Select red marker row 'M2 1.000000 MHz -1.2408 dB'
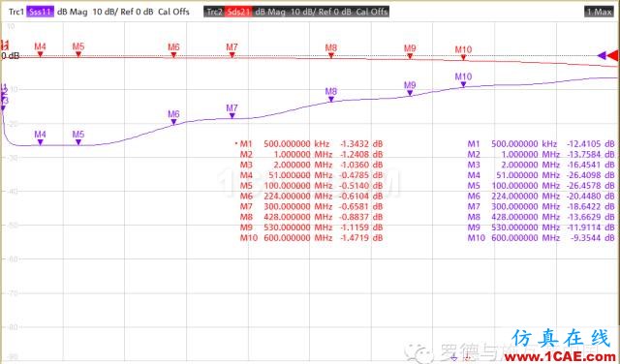The height and width of the screenshot is (364, 620). tap(311, 155)
